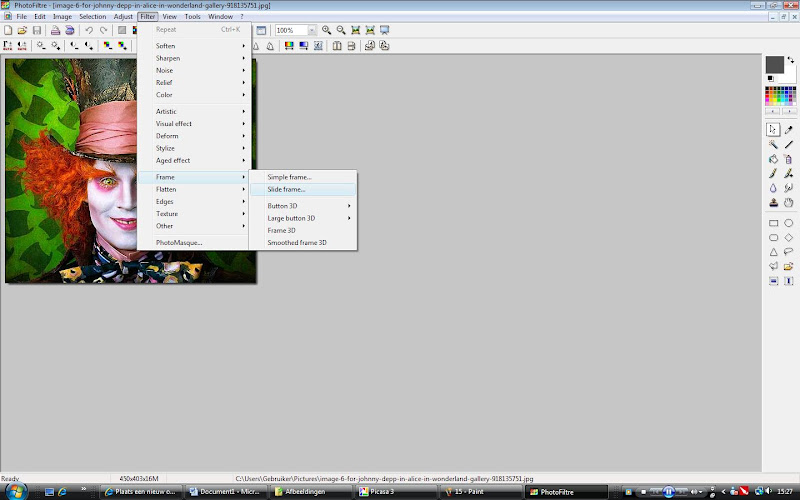Image resolution: width=800 pixels, height=500 pixels.
Task: Select the Clone stamp tool
Action: [x=773, y=203]
